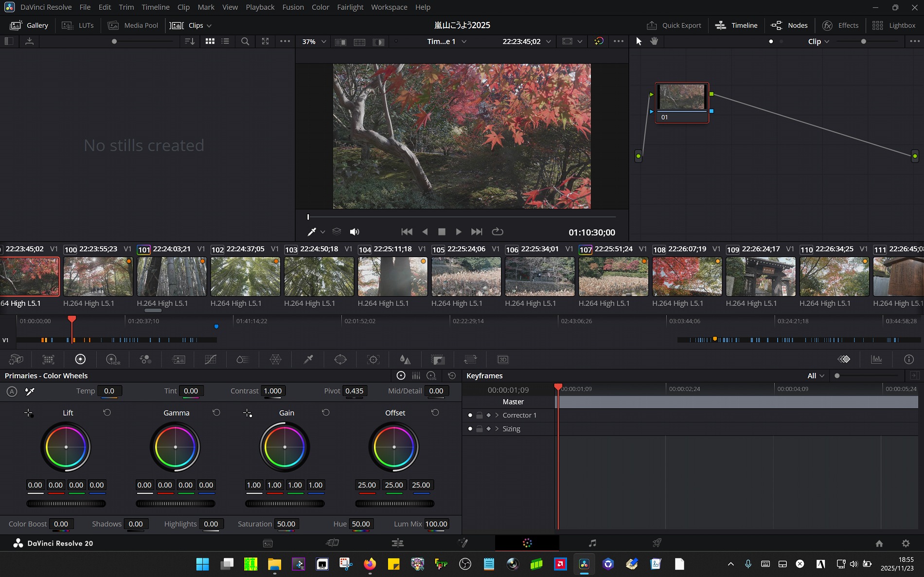Open the Power Window palette
924x577 pixels.
[x=340, y=360]
